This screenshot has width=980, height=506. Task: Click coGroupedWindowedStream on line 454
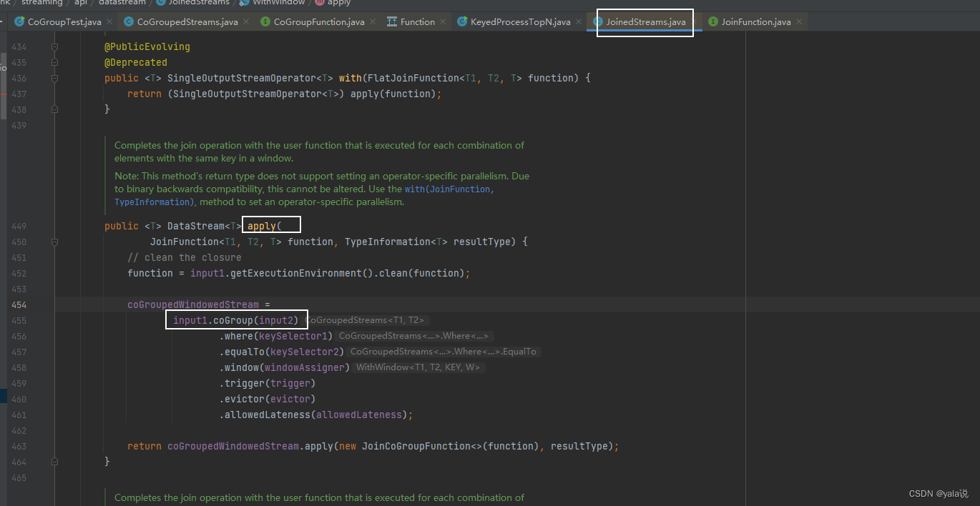[x=193, y=304]
